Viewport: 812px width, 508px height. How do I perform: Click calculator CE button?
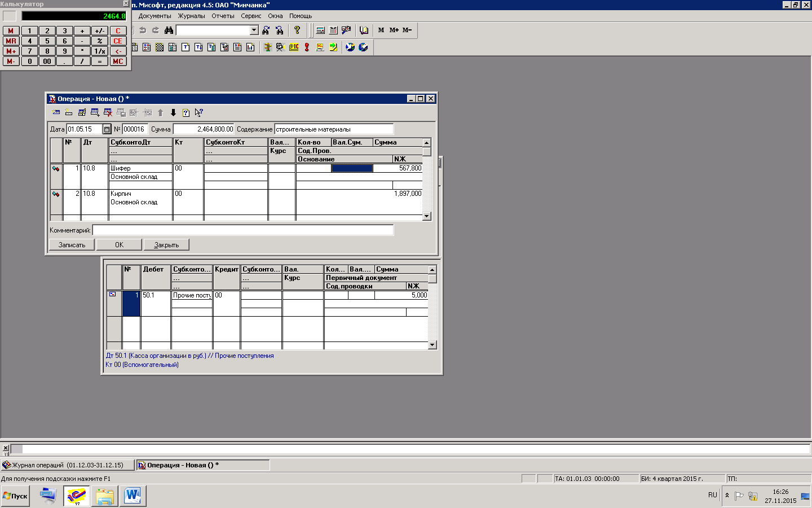118,41
